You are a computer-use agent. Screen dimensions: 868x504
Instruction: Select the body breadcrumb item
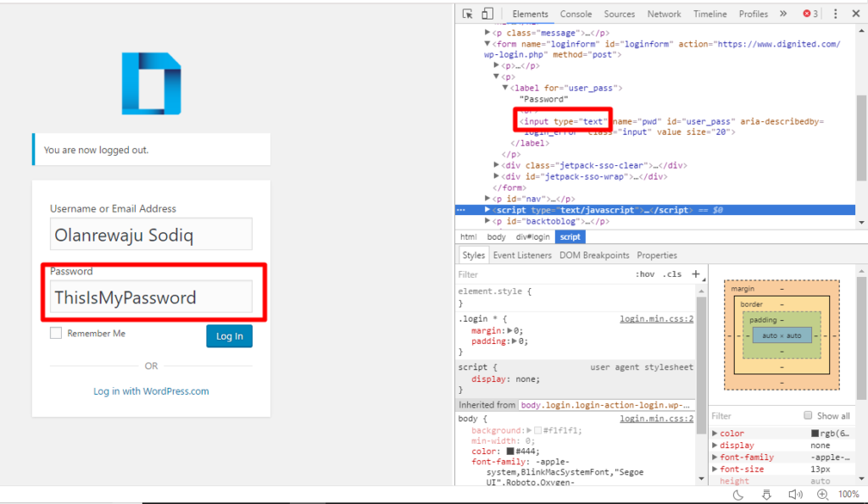pyautogui.click(x=497, y=237)
